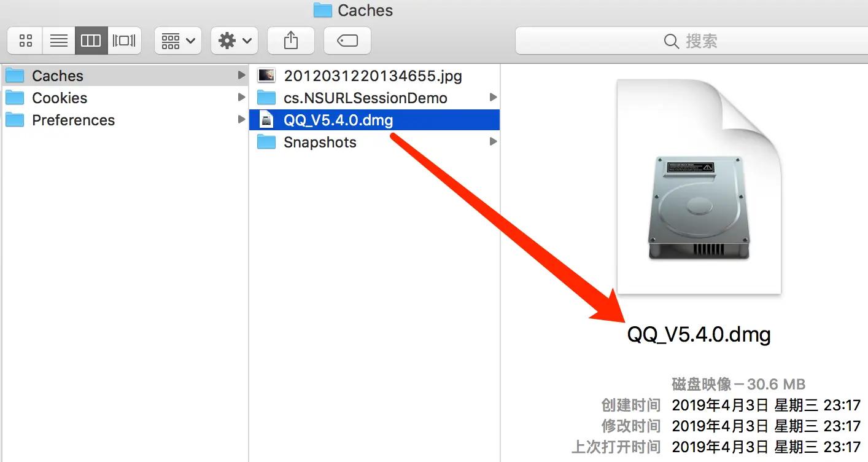Expand arrow next to cs.NSURLSessionDemo
The height and width of the screenshot is (462, 868).
tap(493, 97)
